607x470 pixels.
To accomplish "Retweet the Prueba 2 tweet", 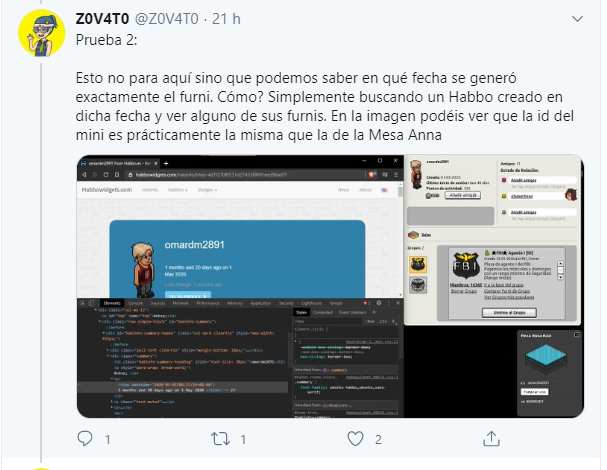I will pyautogui.click(x=220, y=439).
